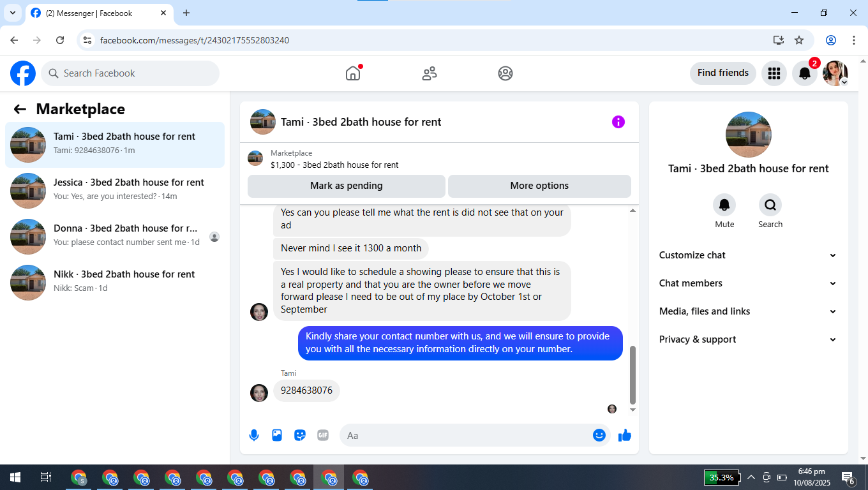
Task: Click the chat scrollbar up arrow
Action: coord(633,210)
